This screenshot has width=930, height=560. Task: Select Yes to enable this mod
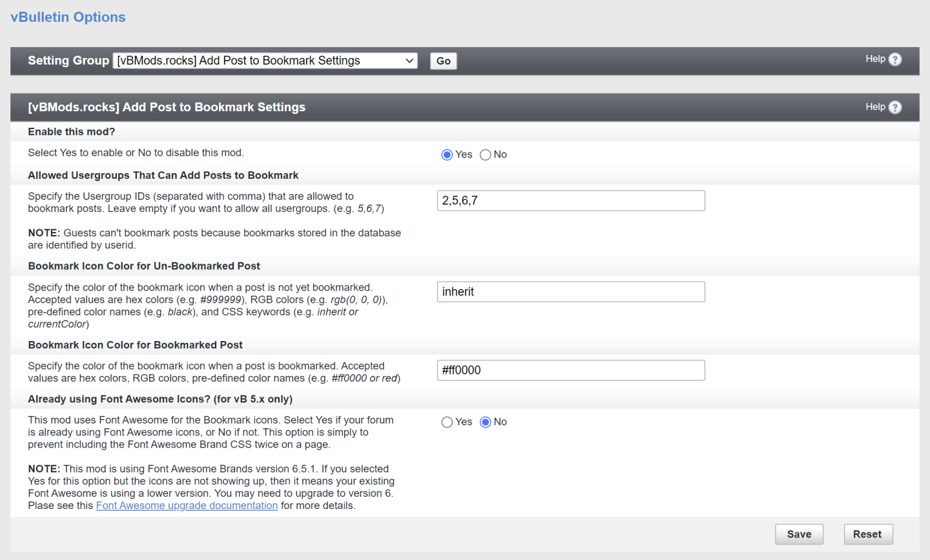click(x=447, y=155)
